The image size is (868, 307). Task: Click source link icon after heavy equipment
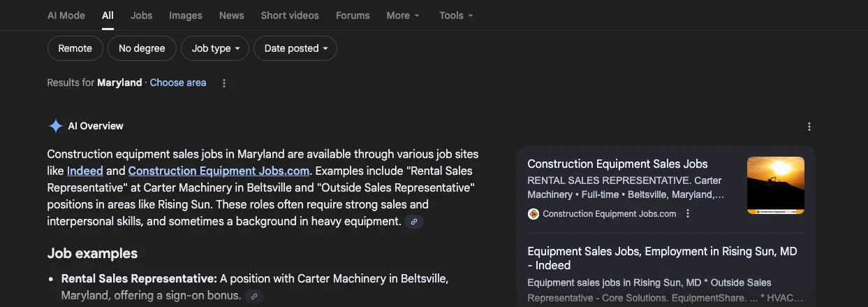pyautogui.click(x=414, y=222)
